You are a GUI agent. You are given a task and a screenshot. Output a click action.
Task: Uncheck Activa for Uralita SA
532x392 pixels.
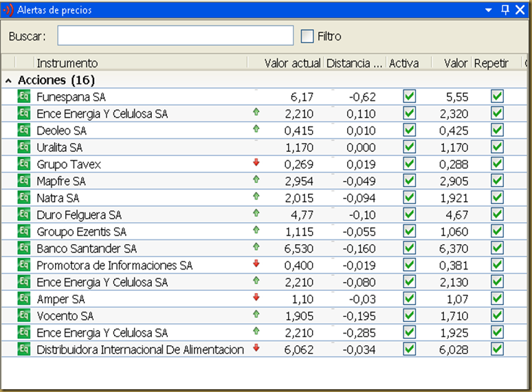(409, 147)
